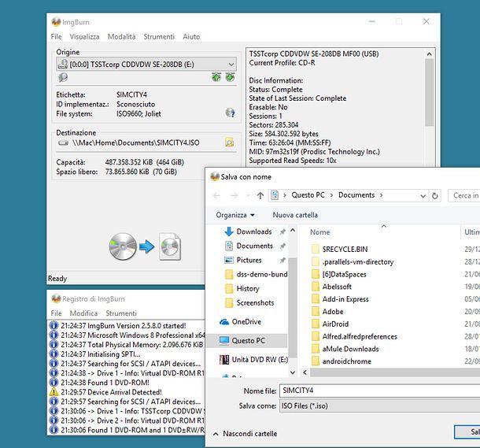
Task: Open the Visualizza menu
Action: (x=84, y=37)
